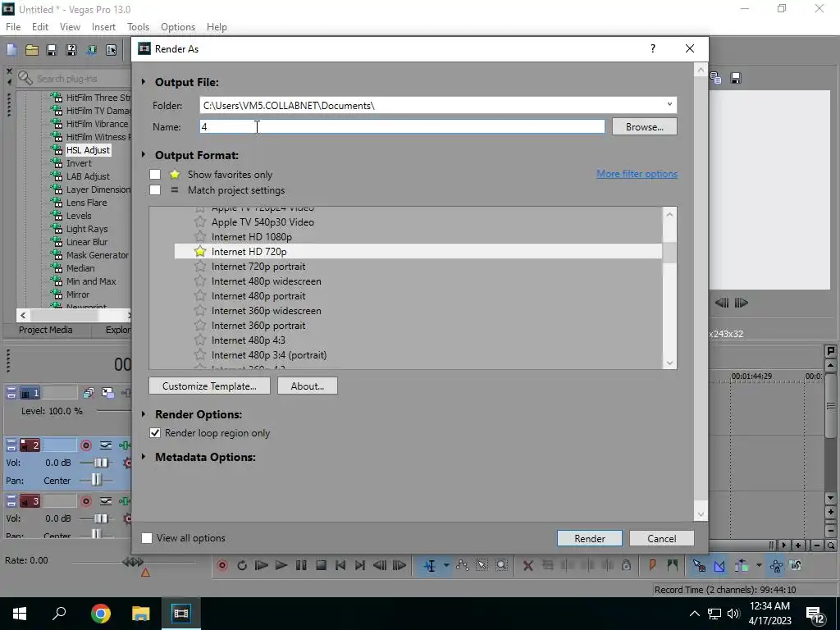Click Play From Start in transport bar

coord(262,565)
